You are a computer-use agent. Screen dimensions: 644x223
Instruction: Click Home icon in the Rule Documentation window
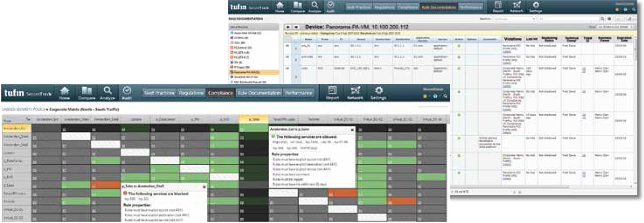[280, 6]
